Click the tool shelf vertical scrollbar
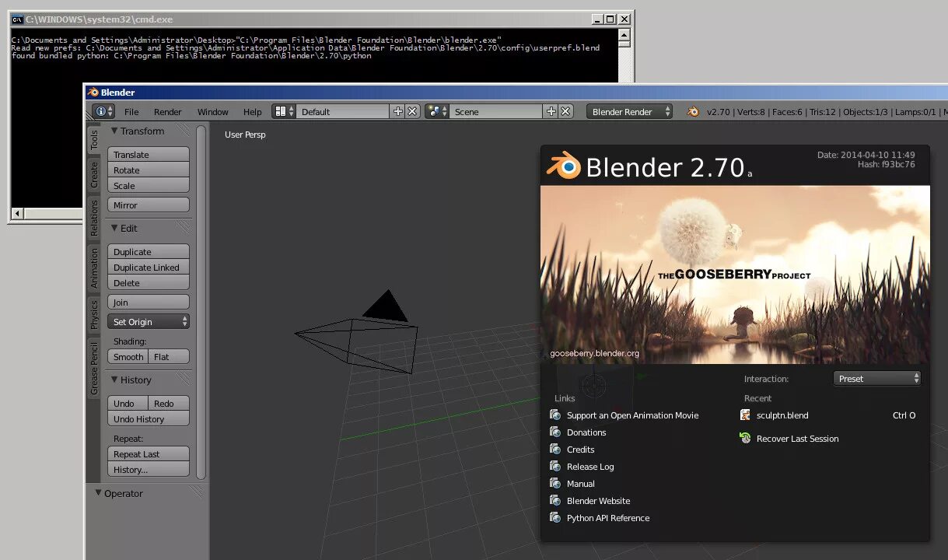948x560 pixels. [x=201, y=303]
